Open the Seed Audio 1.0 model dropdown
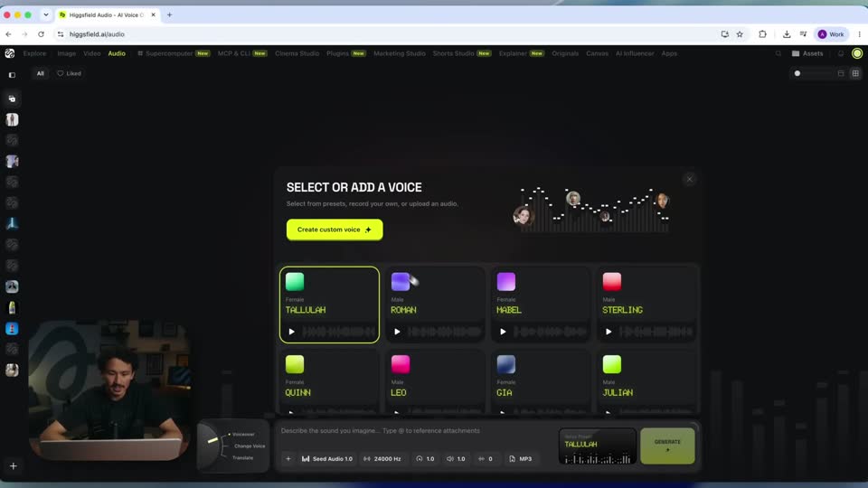 click(x=327, y=459)
